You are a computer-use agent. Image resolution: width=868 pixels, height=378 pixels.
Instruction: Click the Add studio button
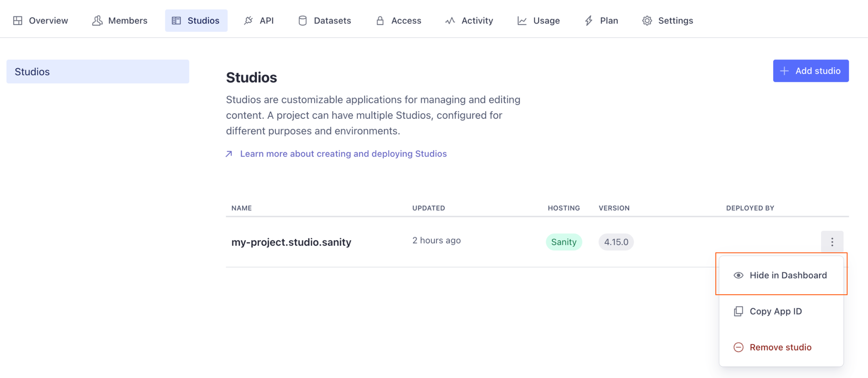pyautogui.click(x=811, y=71)
